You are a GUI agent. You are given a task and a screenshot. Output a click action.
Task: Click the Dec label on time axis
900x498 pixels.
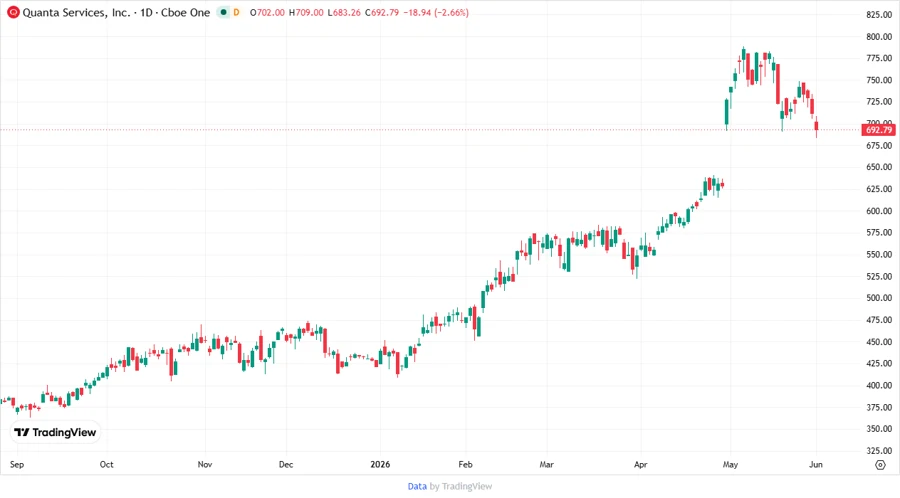[286, 464]
